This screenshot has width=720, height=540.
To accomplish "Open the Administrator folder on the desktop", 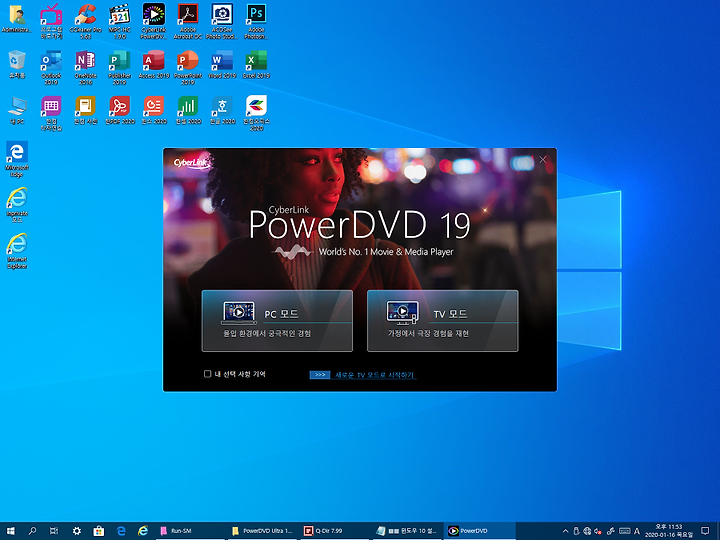I will tap(17, 19).
